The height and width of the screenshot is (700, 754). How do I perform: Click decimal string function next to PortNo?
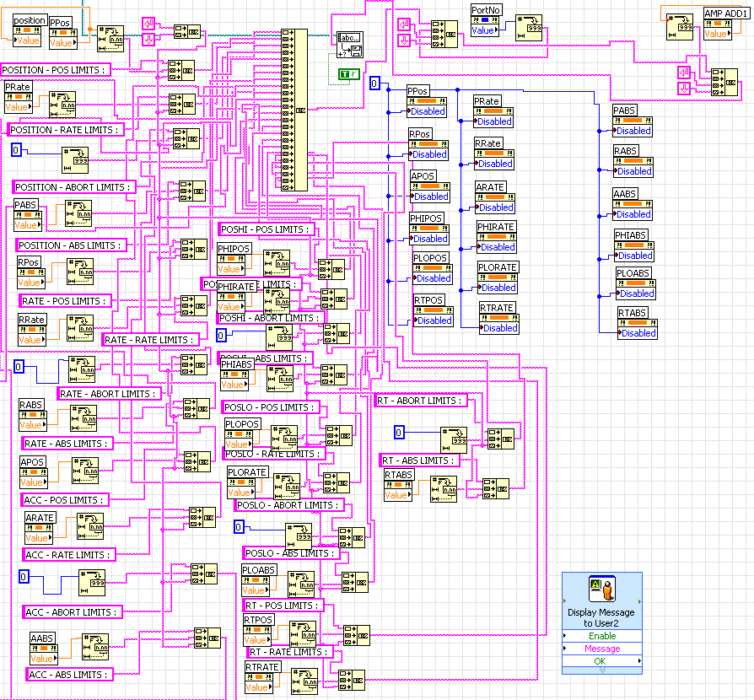529,27
